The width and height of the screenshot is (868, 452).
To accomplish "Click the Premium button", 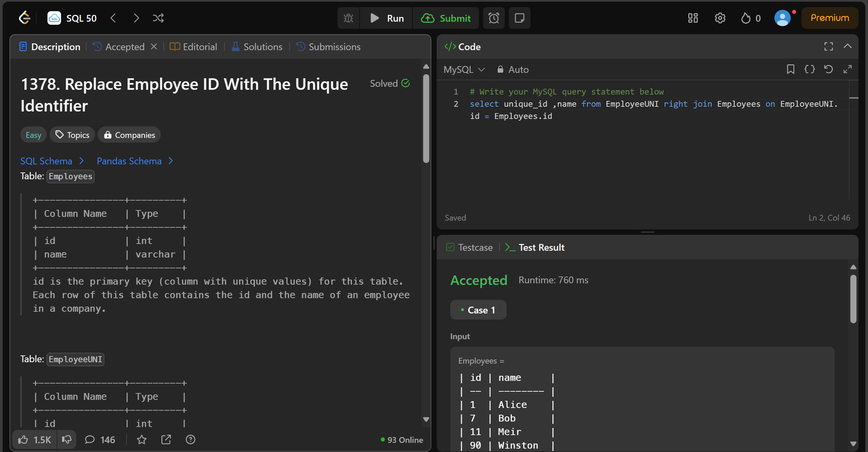I will (829, 18).
